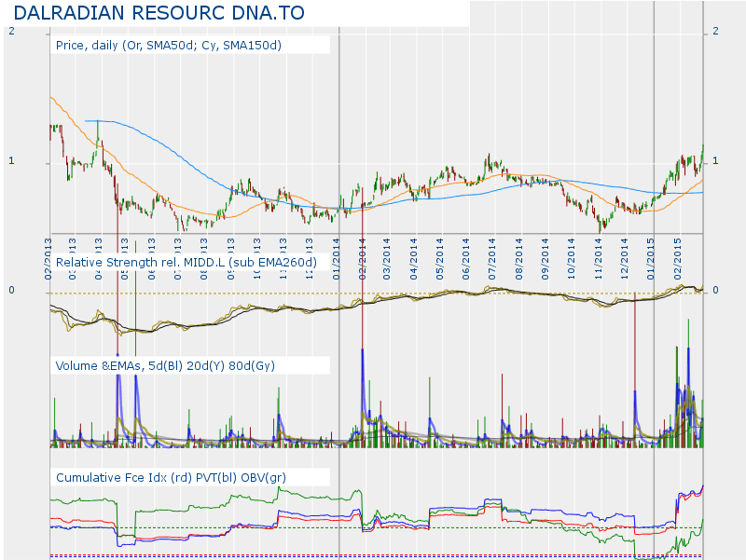Click the Relative Strength rel. MIDD.L label
This screenshot has width=746, height=560.
(x=186, y=263)
